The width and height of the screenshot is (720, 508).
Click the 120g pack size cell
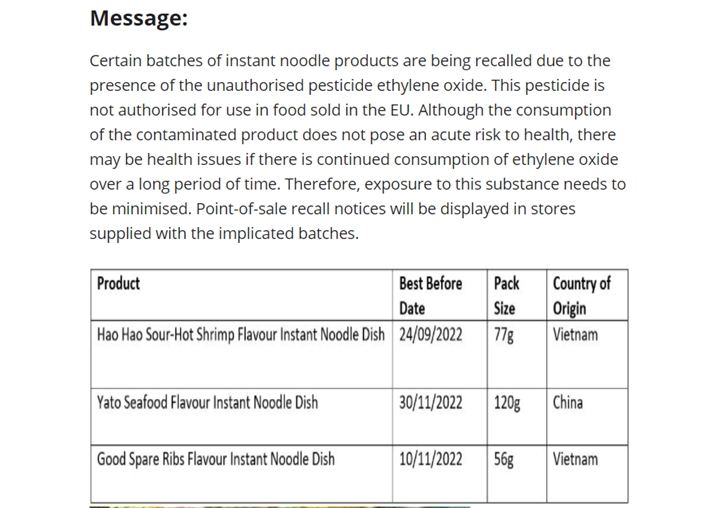click(508, 403)
